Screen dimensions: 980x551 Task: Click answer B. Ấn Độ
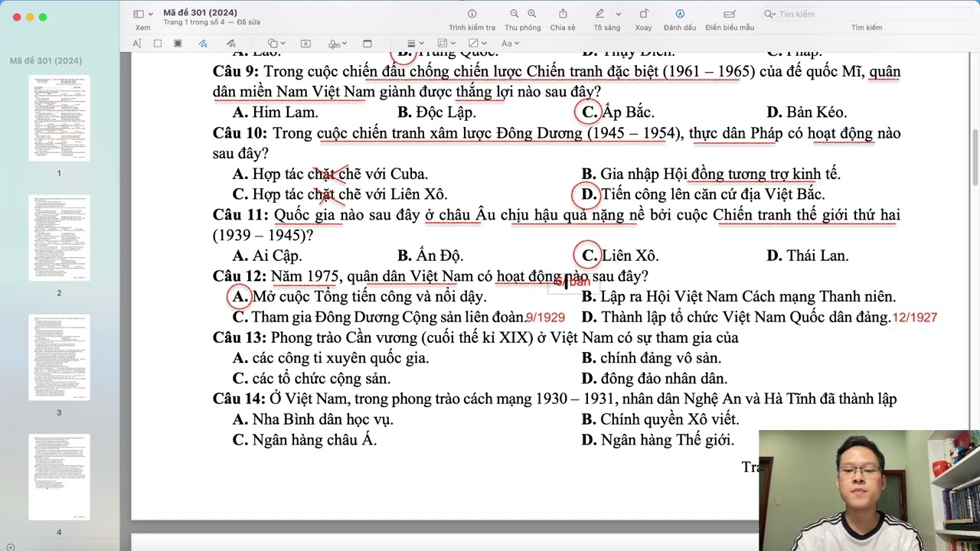coord(431,256)
